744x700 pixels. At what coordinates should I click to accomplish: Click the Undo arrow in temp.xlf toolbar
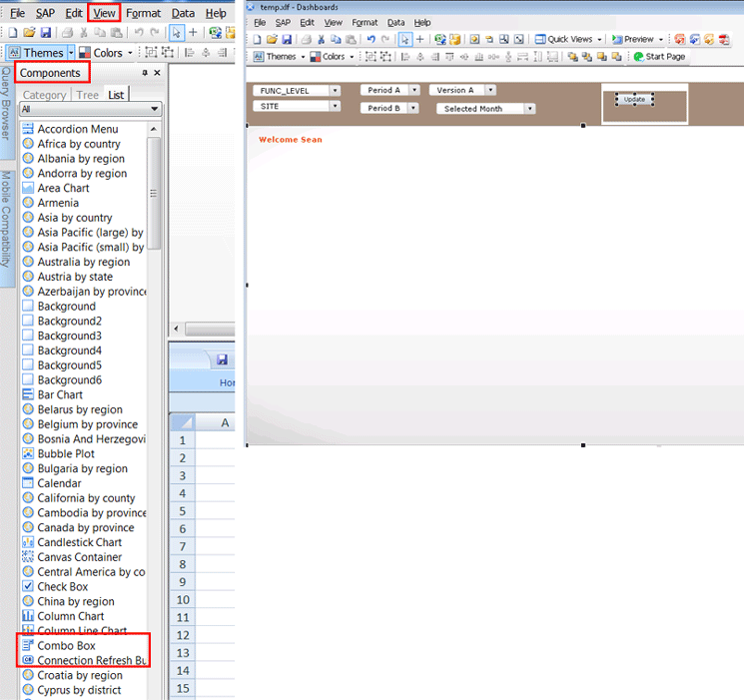pos(371,40)
